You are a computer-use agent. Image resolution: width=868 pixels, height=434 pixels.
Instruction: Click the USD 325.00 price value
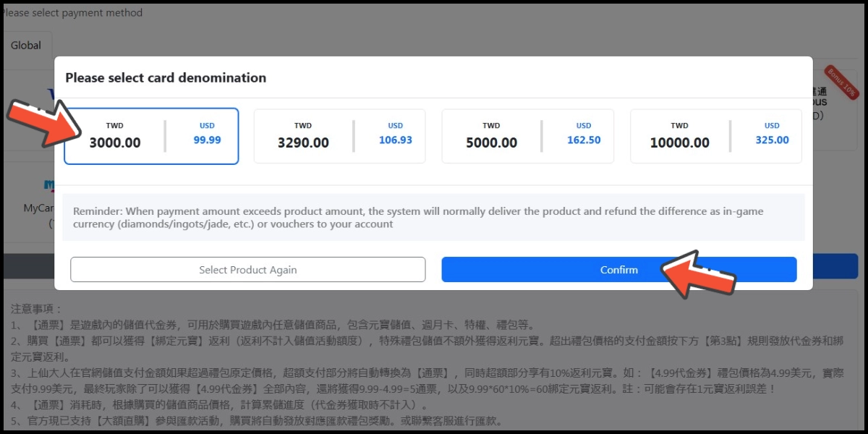(x=772, y=140)
